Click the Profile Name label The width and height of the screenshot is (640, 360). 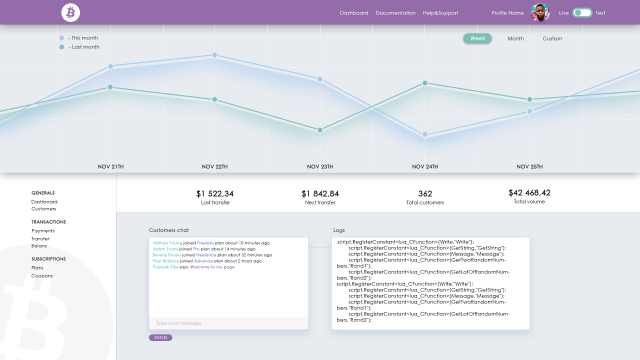point(507,13)
